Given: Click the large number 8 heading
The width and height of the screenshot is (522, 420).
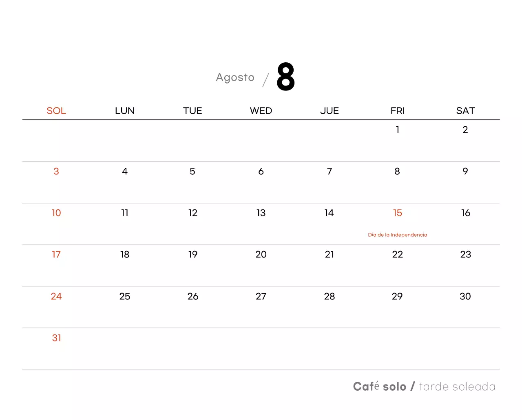Looking at the screenshot, I should pos(285,77).
